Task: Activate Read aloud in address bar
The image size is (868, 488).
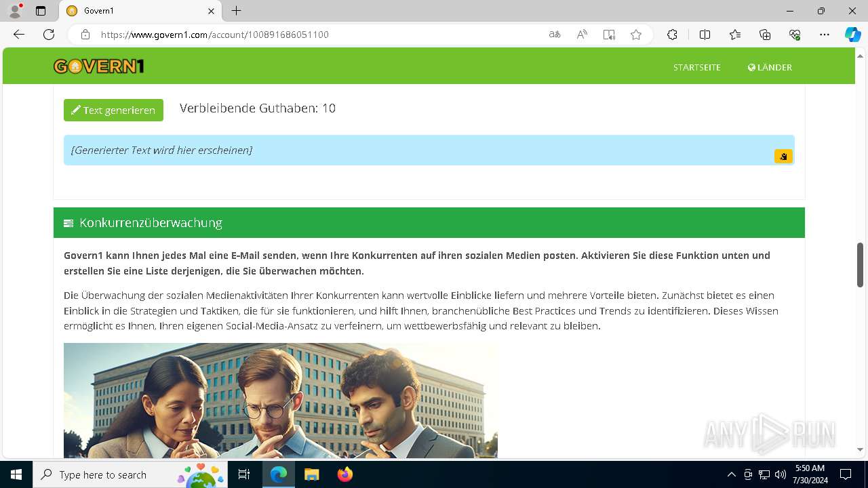Action: tap(582, 35)
